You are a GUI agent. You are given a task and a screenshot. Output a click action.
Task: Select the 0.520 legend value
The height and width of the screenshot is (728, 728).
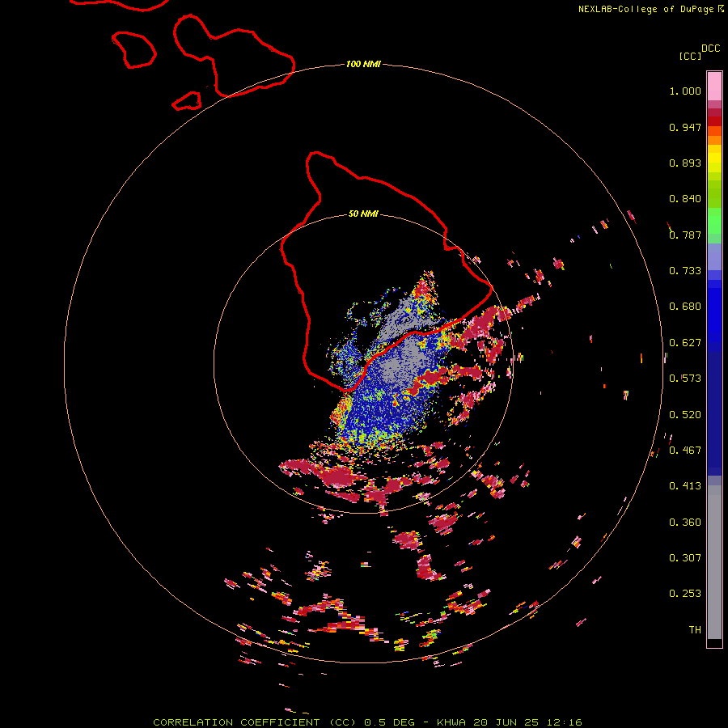685,415
